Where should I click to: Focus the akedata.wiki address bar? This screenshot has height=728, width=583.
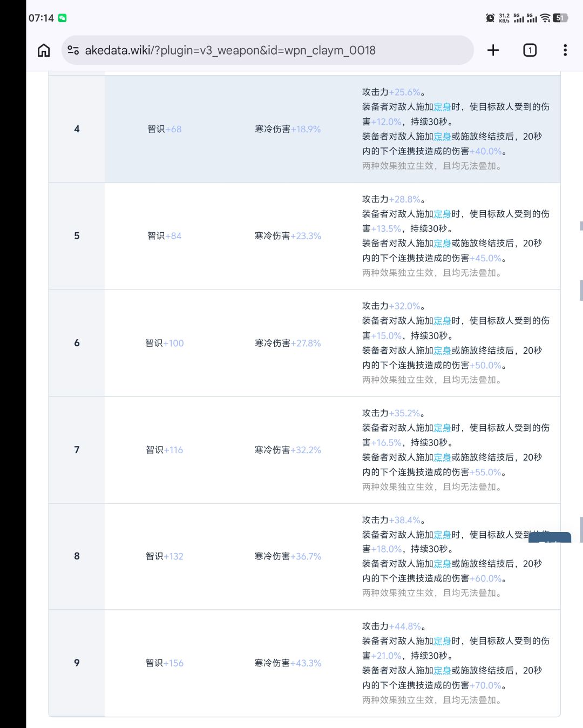click(268, 50)
